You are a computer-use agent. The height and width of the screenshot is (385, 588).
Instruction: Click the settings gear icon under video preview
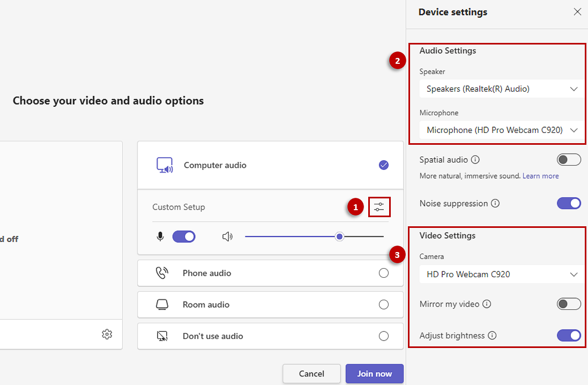click(x=107, y=334)
